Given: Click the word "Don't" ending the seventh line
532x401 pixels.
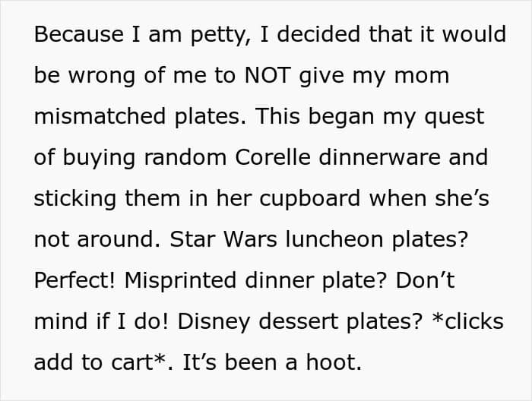Looking at the screenshot, I should pyautogui.click(x=425, y=280).
